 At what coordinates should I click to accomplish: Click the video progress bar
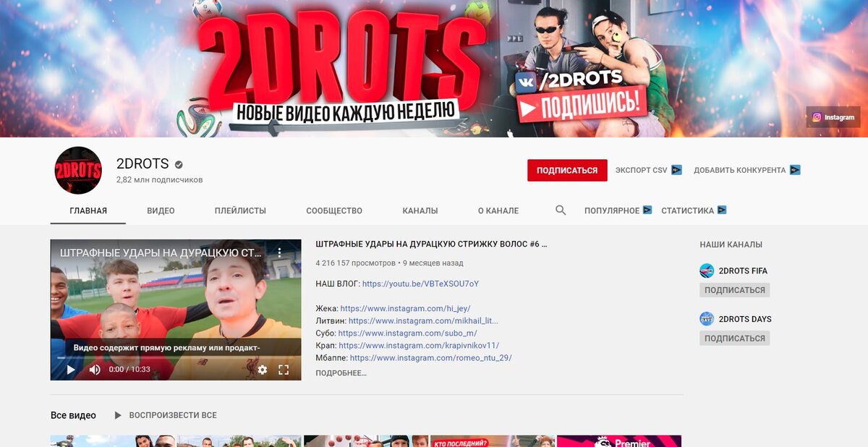tap(176, 357)
